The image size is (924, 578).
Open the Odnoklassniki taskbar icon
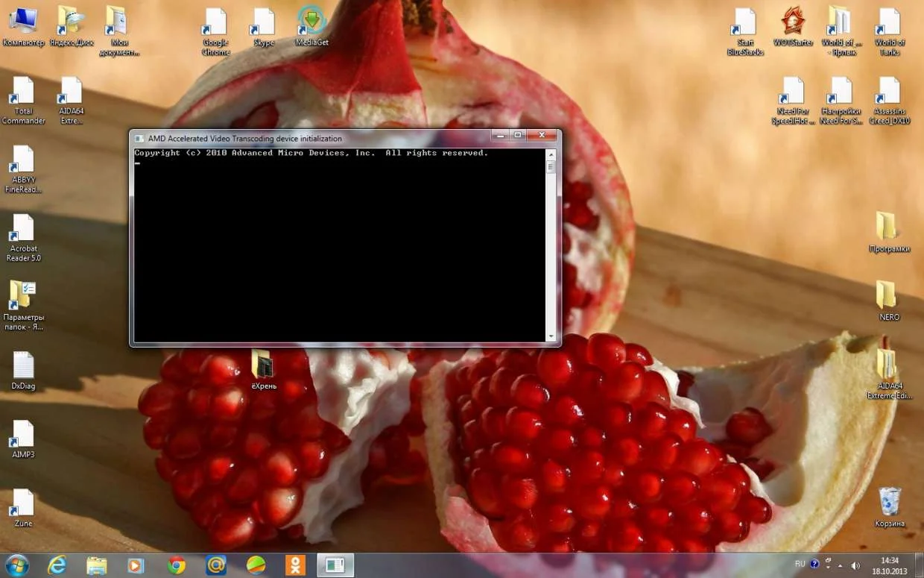[295, 565]
